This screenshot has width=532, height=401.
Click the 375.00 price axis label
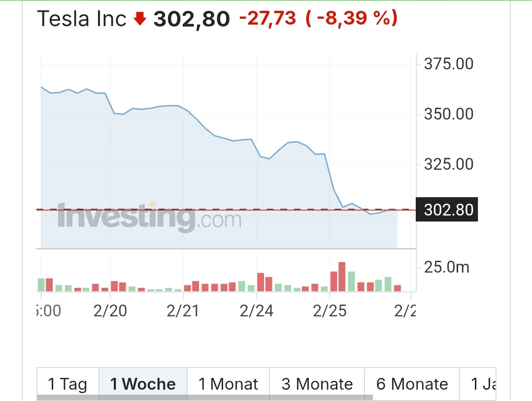(x=448, y=64)
